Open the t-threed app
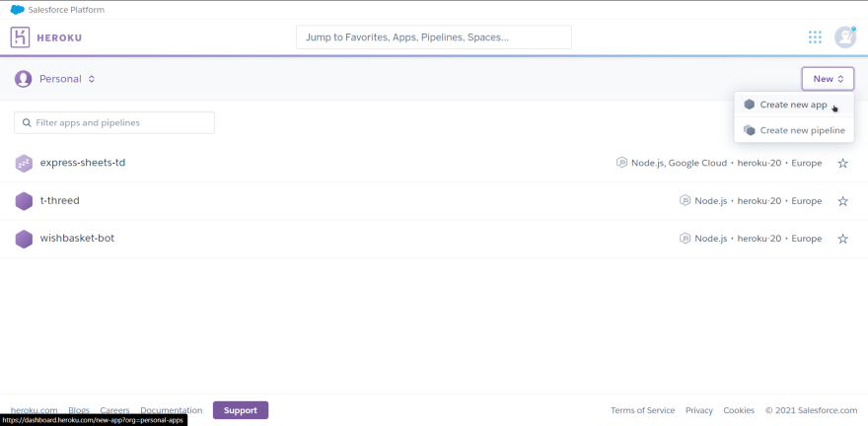Viewport: 868px width, 426px height. point(60,200)
